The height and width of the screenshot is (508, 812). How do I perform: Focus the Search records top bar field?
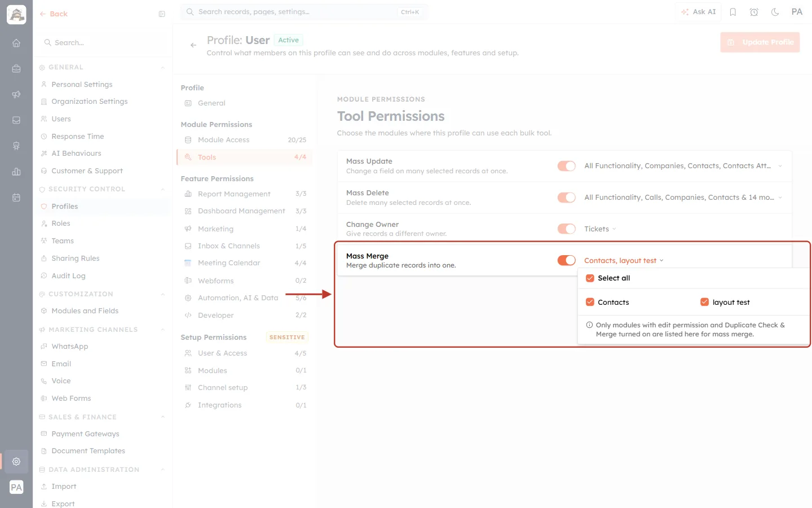coord(304,12)
